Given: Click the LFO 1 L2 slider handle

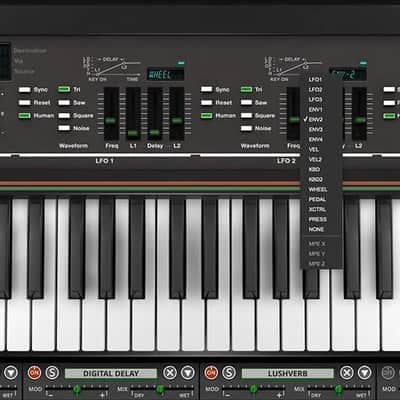Looking at the screenshot, I should tap(177, 120).
